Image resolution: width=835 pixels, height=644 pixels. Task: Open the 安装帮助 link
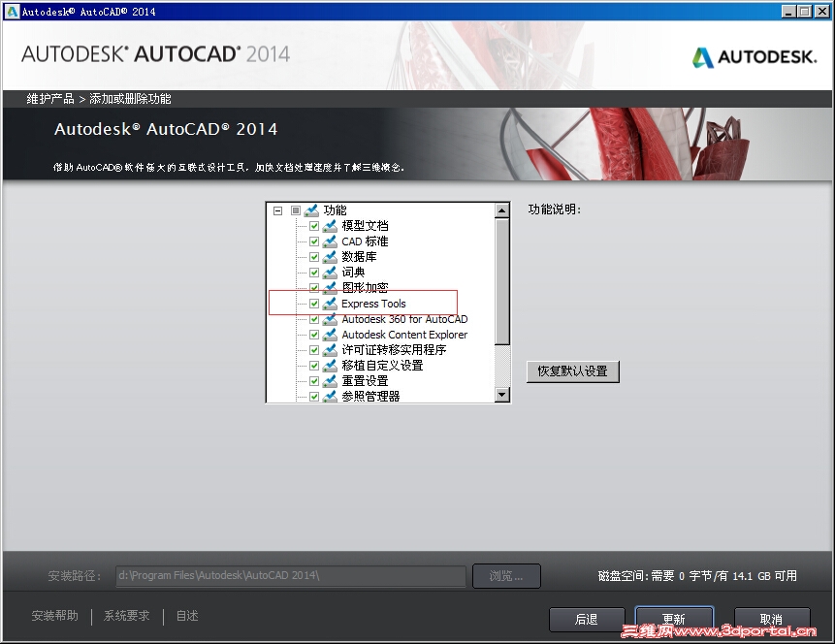pyautogui.click(x=55, y=616)
